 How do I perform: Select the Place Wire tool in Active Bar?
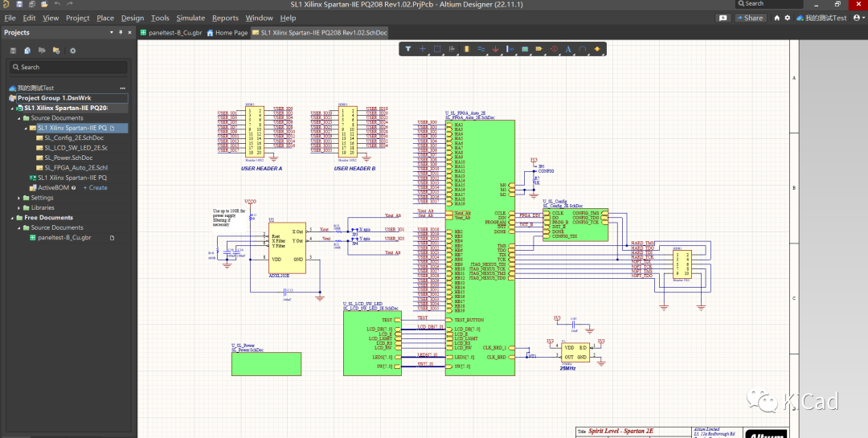[x=481, y=49]
